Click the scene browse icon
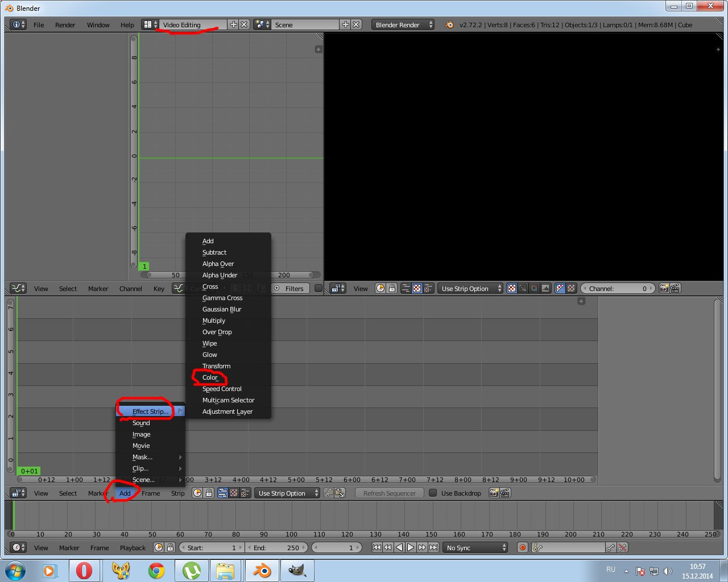The width and height of the screenshot is (728, 582). click(x=262, y=24)
